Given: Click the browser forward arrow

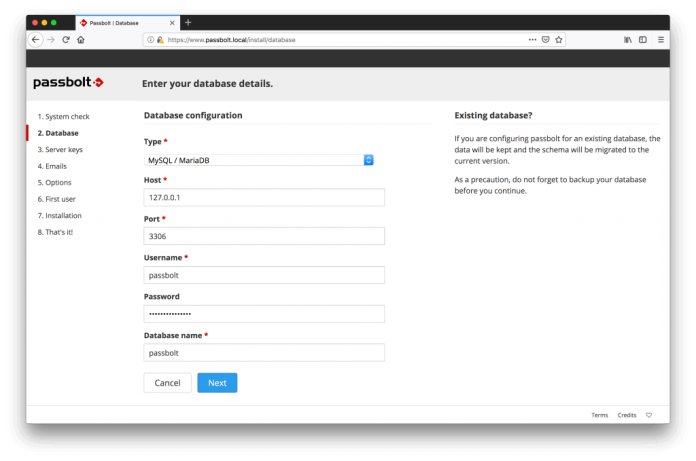Looking at the screenshot, I should 51,39.
